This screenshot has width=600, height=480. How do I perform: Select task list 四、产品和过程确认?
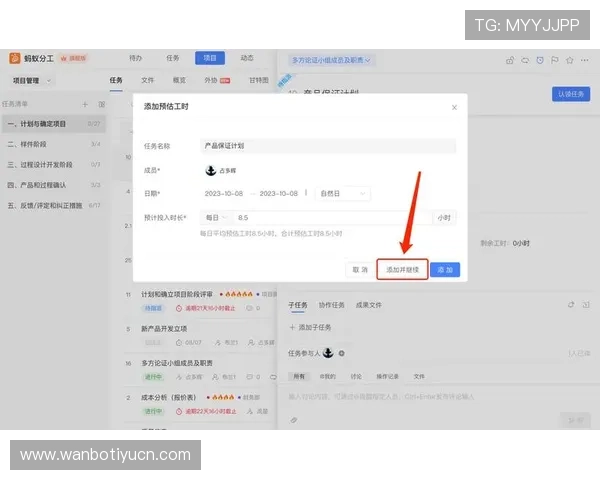pos(54,185)
